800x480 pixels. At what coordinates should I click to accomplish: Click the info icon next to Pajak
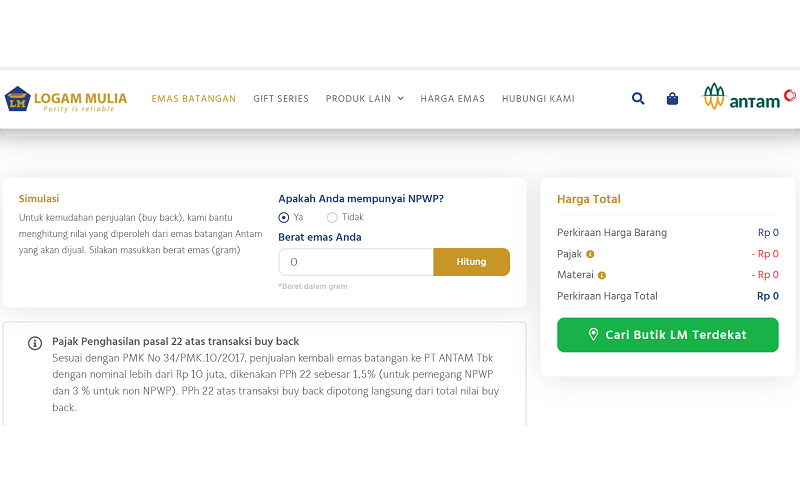coord(590,254)
